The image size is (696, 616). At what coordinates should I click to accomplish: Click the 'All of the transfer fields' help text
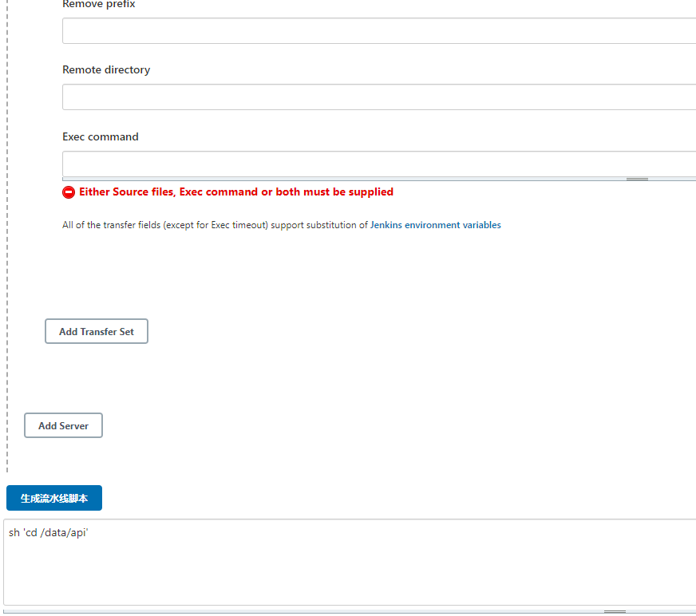(120, 225)
